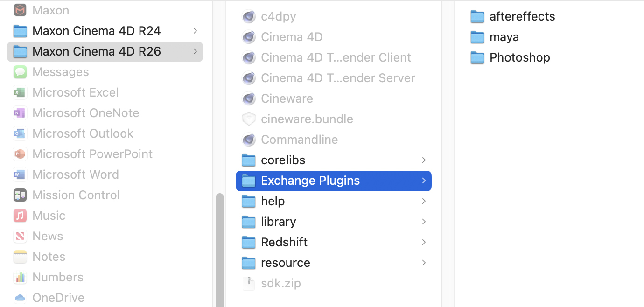This screenshot has height=307, width=644.
Task: Click the Notes app icon
Action: [x=20, y=257]
